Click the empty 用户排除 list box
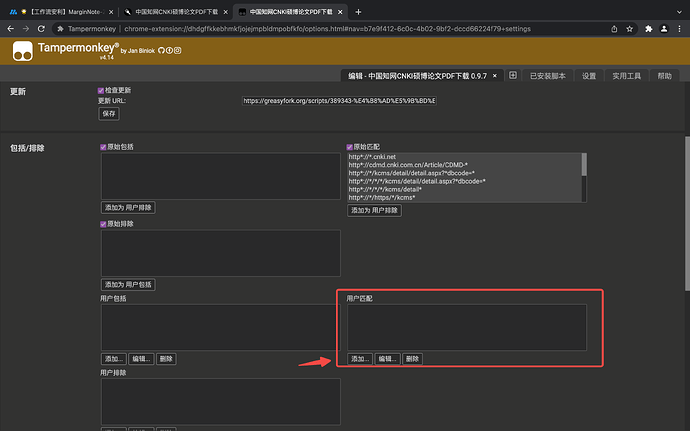The height and width of the screenshot is (431, 690). tap(221, 402)
